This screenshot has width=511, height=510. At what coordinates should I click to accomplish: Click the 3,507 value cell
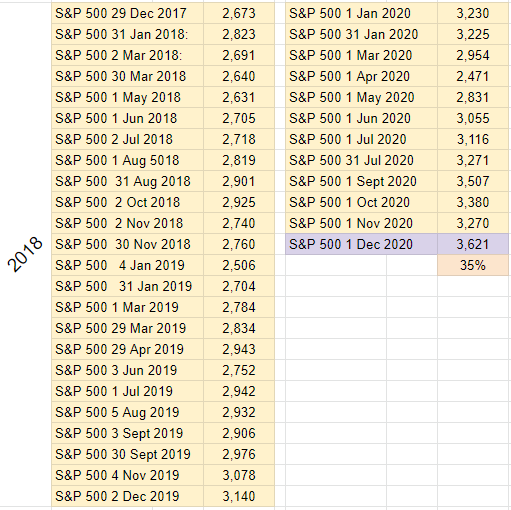click(x=473, y=181)
